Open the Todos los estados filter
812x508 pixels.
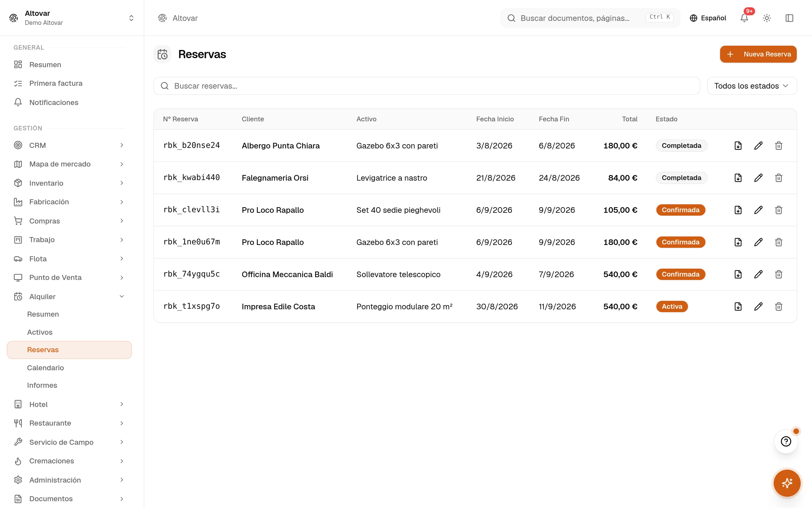tap(752, 86)
